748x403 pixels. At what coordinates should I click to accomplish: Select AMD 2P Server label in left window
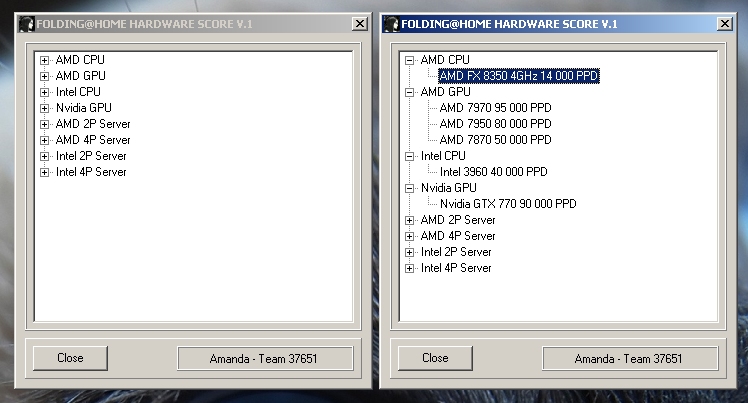click(x=93, y=124)
